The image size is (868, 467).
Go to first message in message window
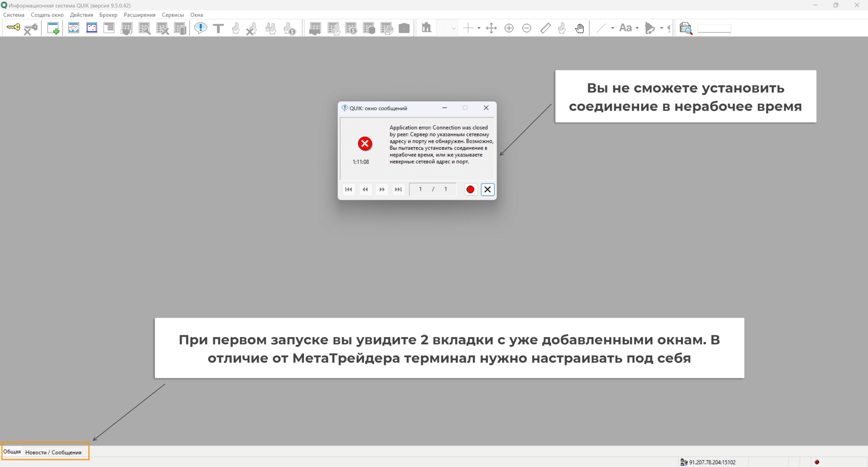[348, 190]
